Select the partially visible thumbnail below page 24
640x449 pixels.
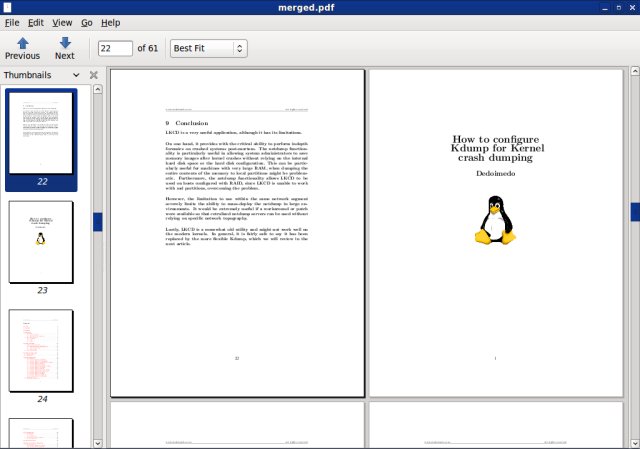(x=41, y=433)
